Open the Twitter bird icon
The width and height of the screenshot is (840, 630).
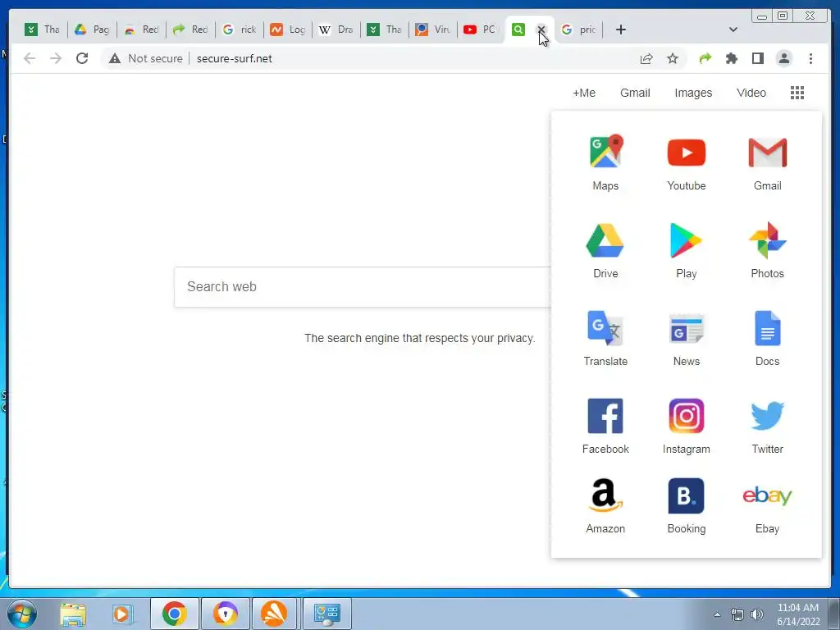click(x=767, y=416)
